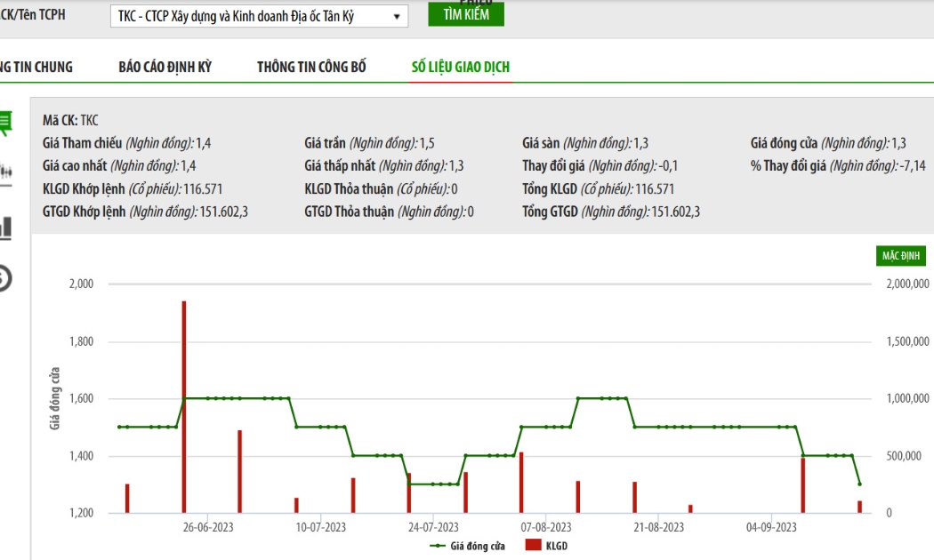Select the candlestick chart sidebar icon
The width and height of the screenshot is (934, 560).
point(6,172)
